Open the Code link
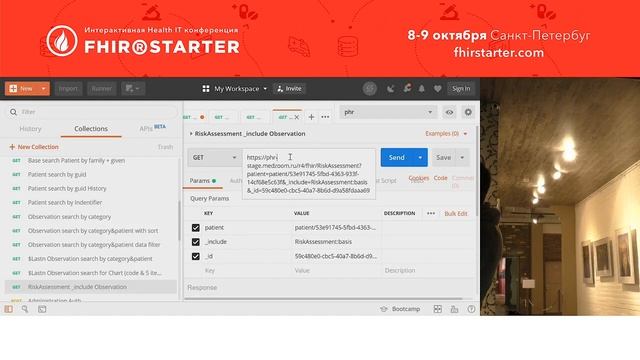 tap(440, 178)
